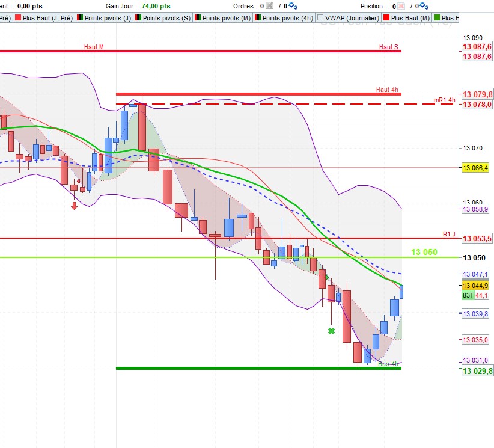Click the color swatch of Points pivots (4h)
The height and width of the screenshot is (448, 494).
[x=258, y=17]
